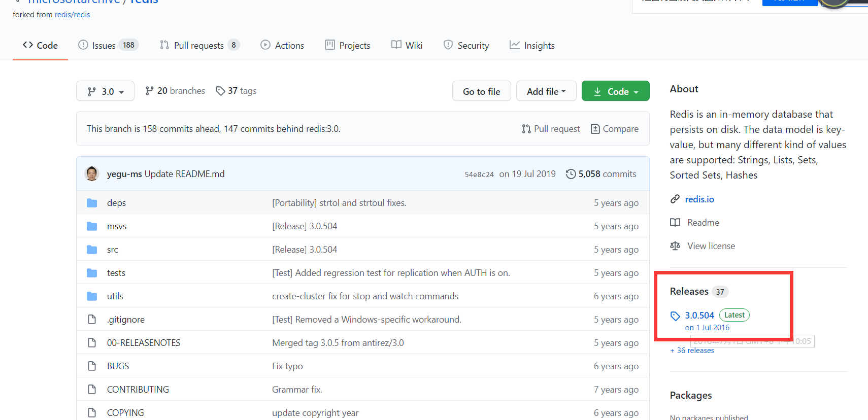View the 20 branches list
868x420 pixels.
pyautogui.click(x=175, y=91)
